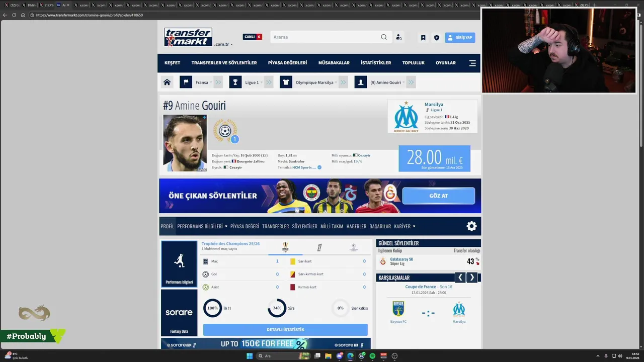The height and width of the screenshot is (362, 644).
Task: Open the TOPLULUK menu
Action: click(414, 63)
